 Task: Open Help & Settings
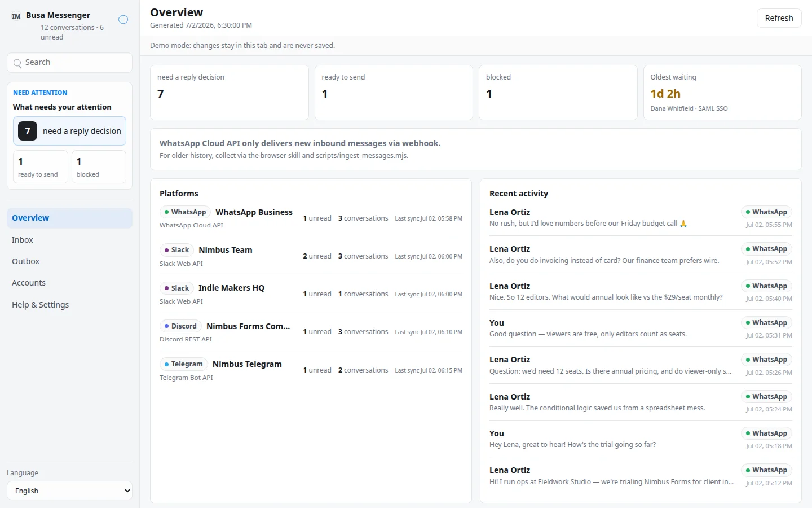tap(70, 305)
